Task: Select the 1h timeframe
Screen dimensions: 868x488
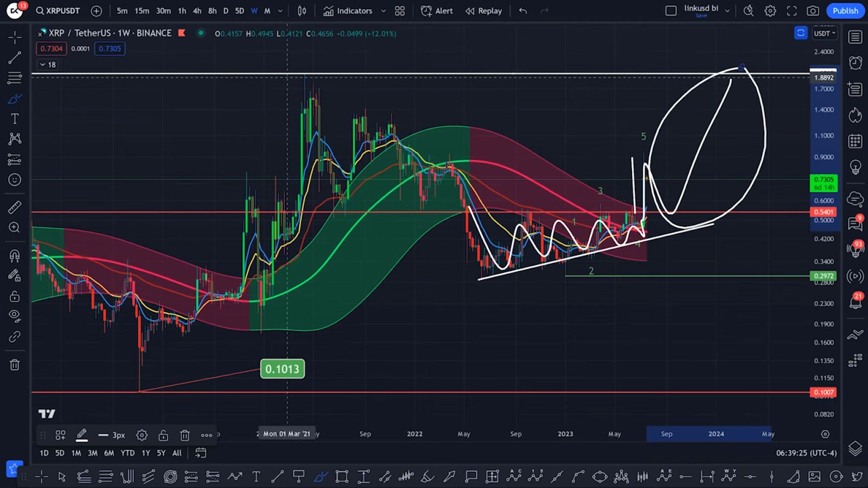Action: coord(182,10)
